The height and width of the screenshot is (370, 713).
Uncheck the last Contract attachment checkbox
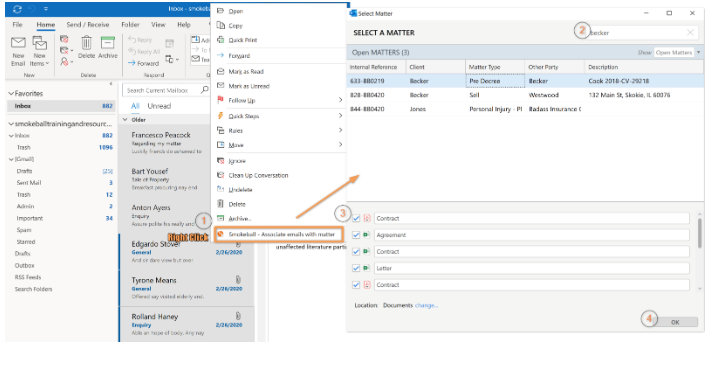356,285
